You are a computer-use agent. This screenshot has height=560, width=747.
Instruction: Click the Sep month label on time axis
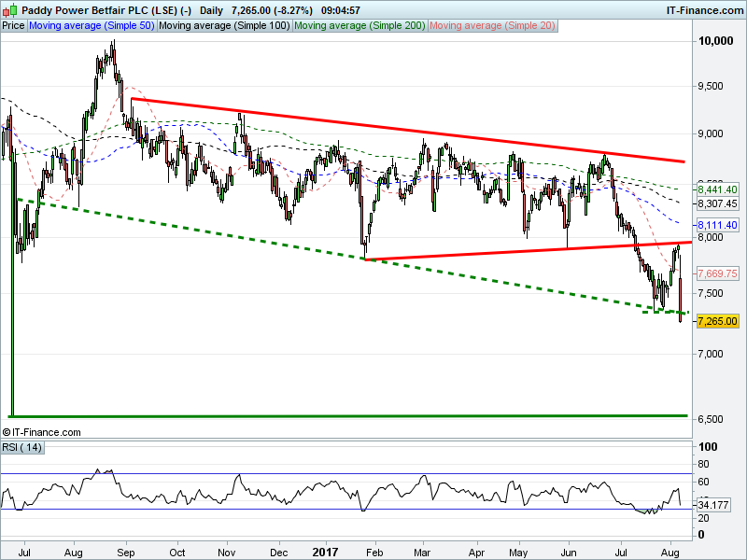coord(126,553)
